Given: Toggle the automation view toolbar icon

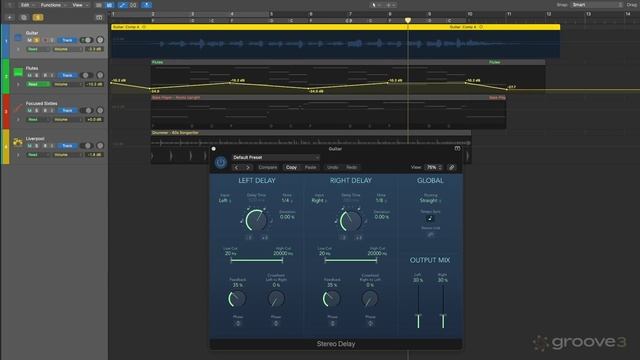Looking at the screenshot, I should 122,5.
